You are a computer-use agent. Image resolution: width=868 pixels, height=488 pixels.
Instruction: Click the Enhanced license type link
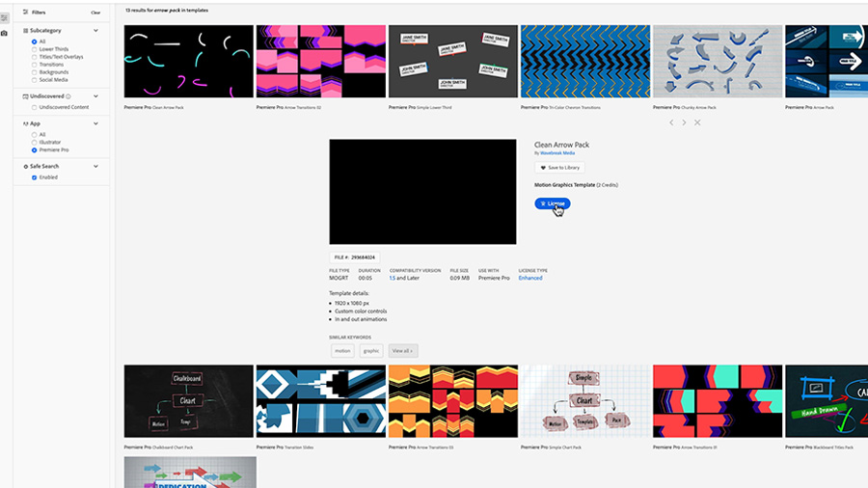click(530, 279)
